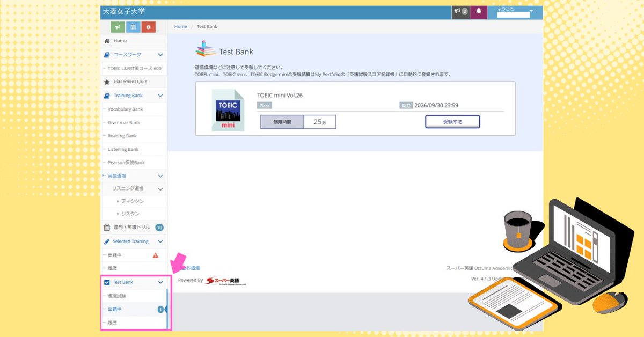Select ディクタン in the sidebar

point(133,201)
